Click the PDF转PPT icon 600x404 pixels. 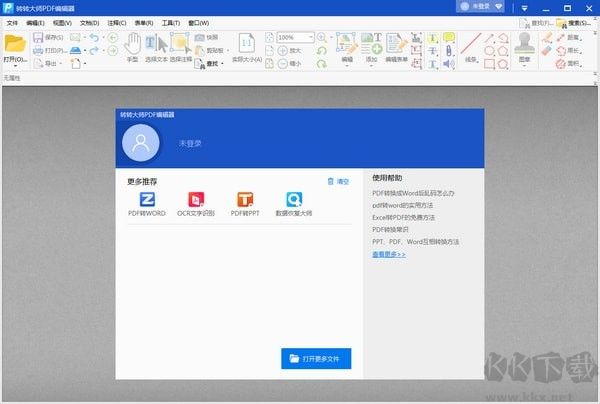point(245,202)
